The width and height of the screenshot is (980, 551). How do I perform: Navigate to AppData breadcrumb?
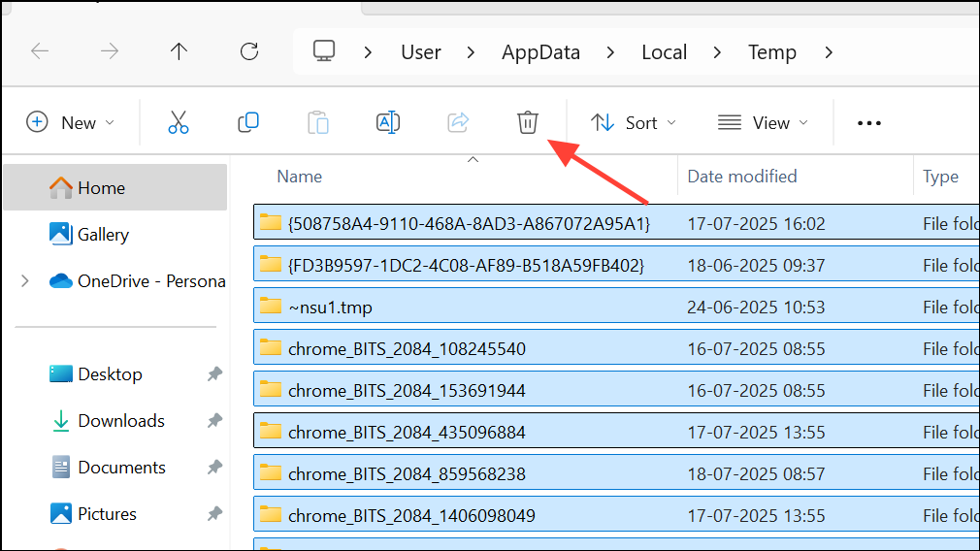tap(540, 52)
